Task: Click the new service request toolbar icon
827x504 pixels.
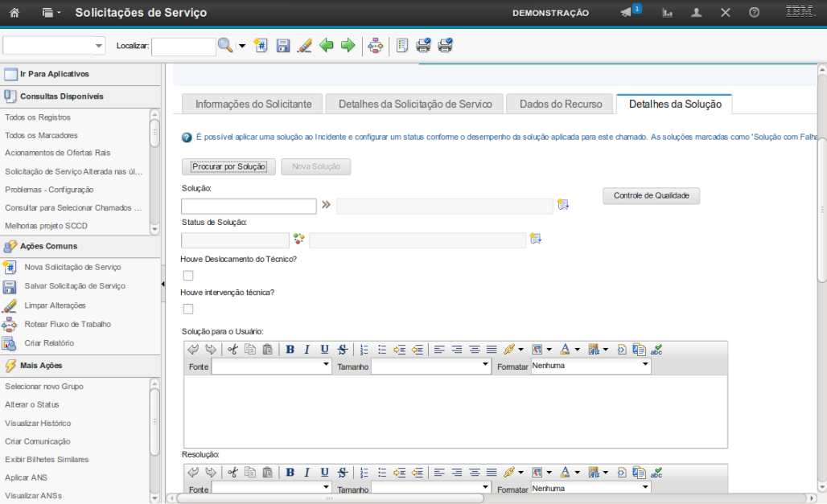Action: [x=260, y=46]
